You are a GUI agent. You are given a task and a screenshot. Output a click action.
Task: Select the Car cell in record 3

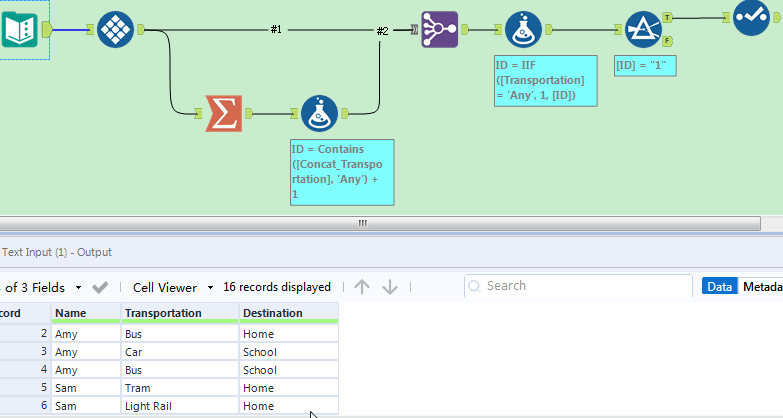point(180,352)
